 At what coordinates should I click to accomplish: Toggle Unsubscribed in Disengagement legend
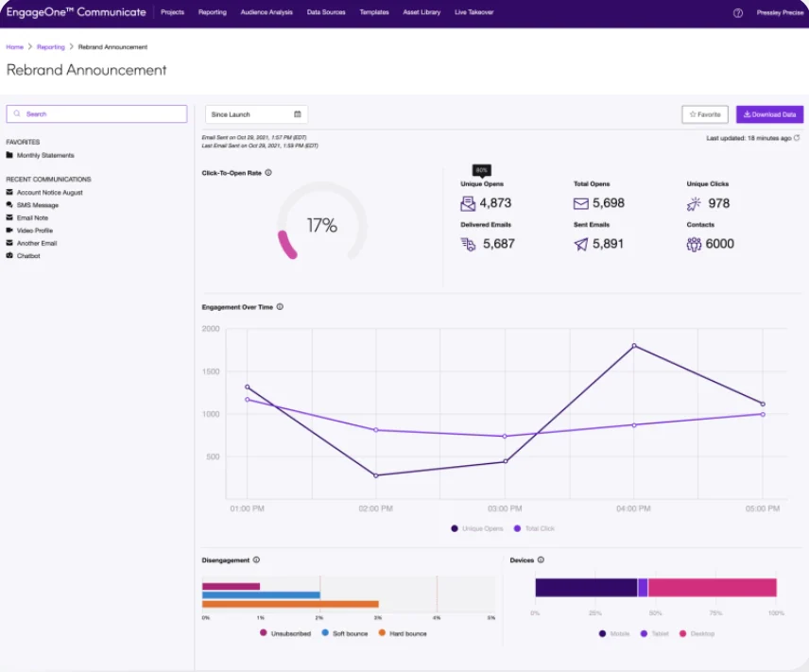285,633
